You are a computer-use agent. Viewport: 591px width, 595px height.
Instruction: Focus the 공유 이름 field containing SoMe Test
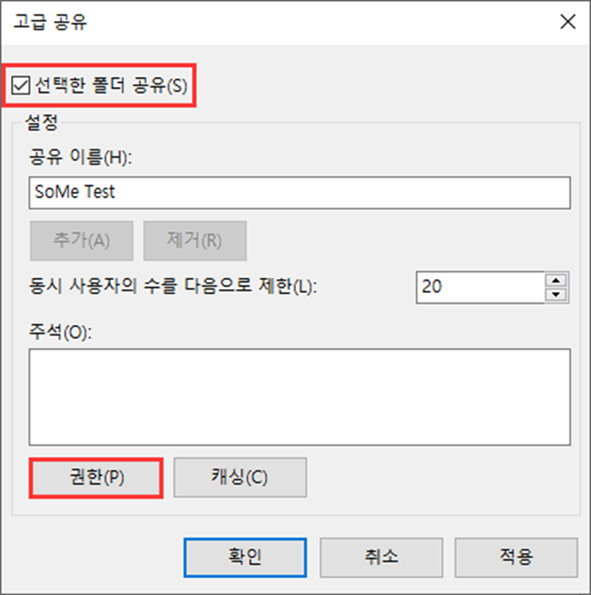(299, 192)
